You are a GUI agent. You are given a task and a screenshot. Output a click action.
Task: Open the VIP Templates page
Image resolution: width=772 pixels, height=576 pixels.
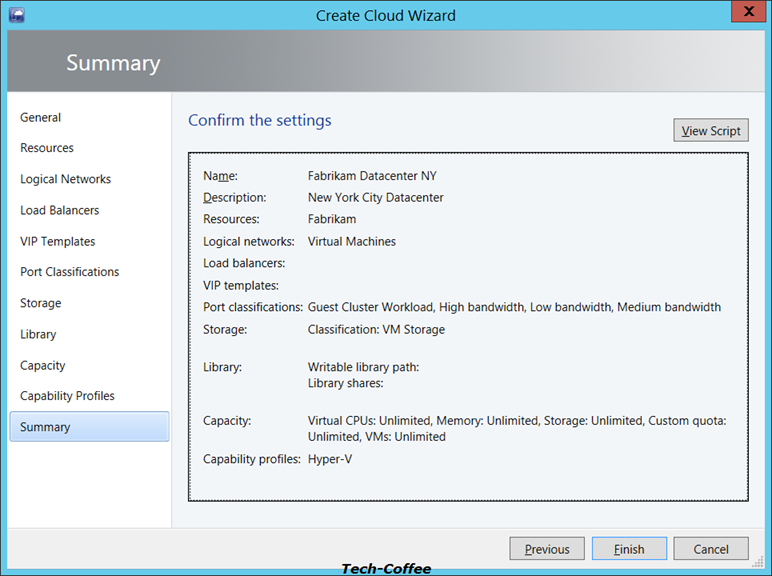coord(58,241)
